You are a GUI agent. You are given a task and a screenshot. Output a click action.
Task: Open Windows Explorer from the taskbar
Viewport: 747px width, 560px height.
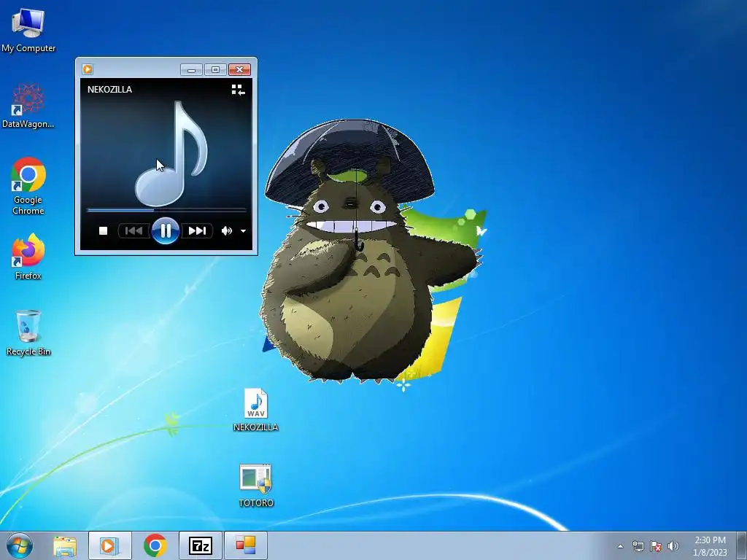pyautogui.click(x=65, y=546)
